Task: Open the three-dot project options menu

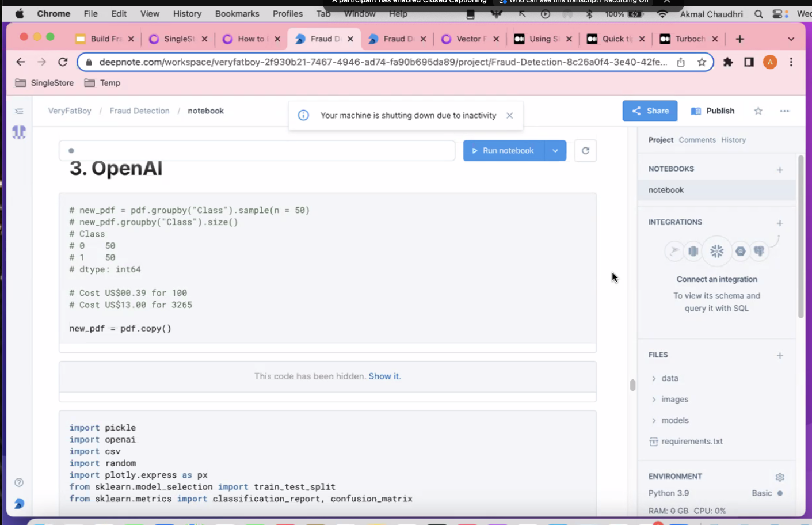Action: tap(784, 111)
